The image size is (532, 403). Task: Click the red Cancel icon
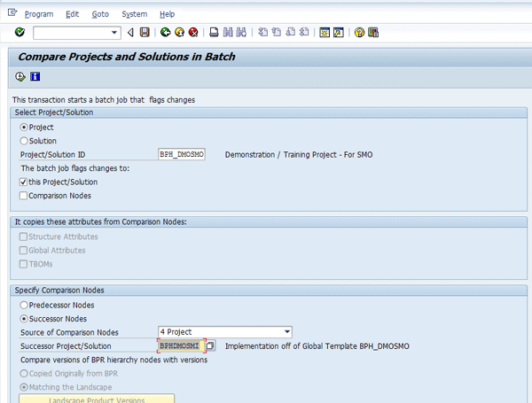coord(192,33)
